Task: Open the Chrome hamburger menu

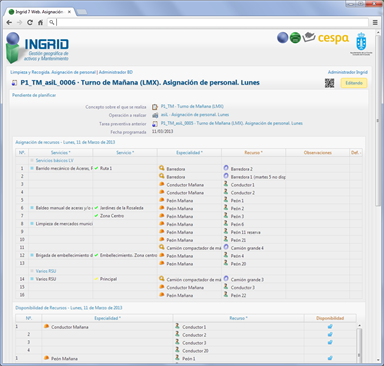Action: [375, 22]
